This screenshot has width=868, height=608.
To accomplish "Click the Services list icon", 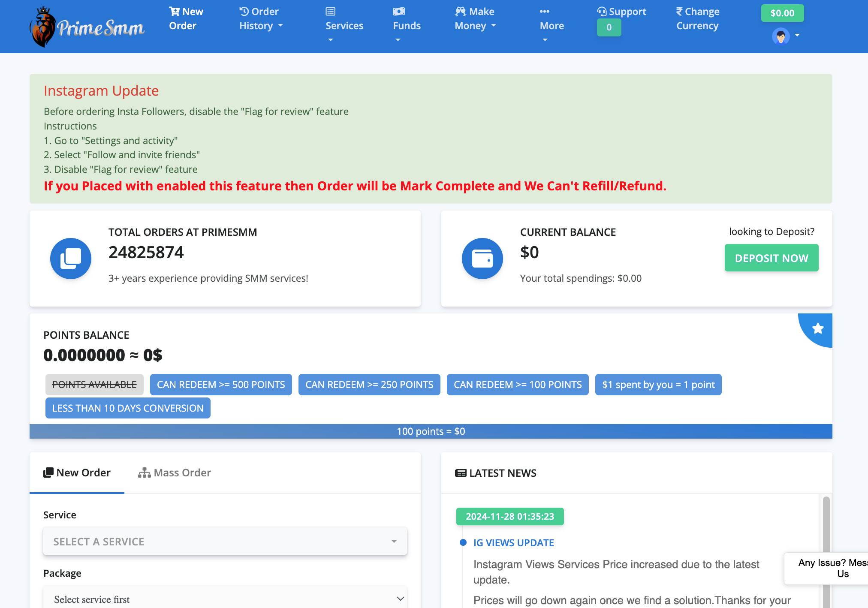I will tap(330, 12).
